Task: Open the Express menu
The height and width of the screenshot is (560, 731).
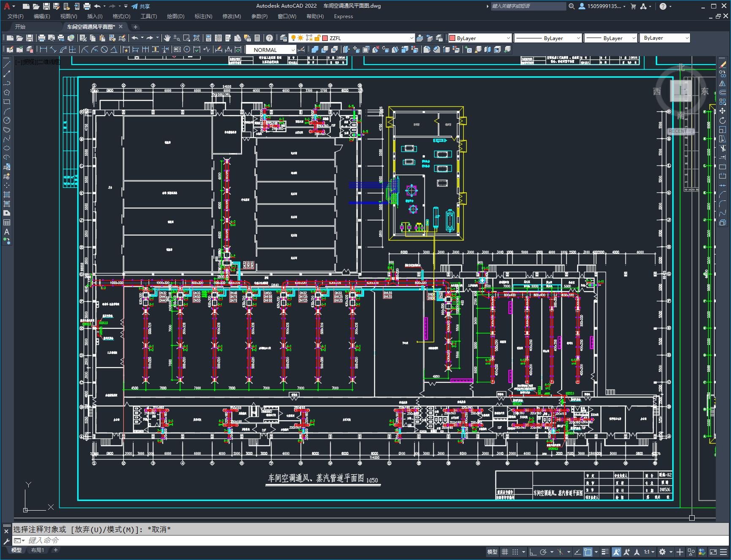Action: [343, 16]
